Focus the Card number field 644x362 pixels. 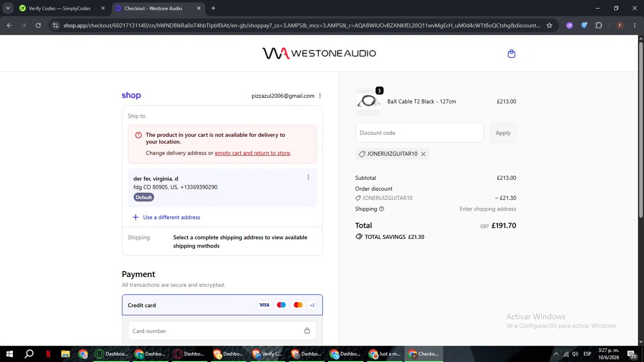pyautogui.click(x=222, y=331)
